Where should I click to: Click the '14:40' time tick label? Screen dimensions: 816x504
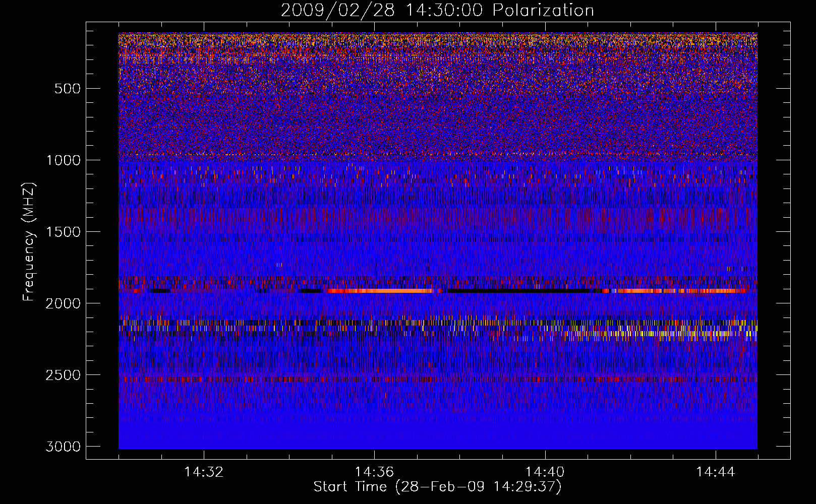pyautogui.click(x=545, y=472)
